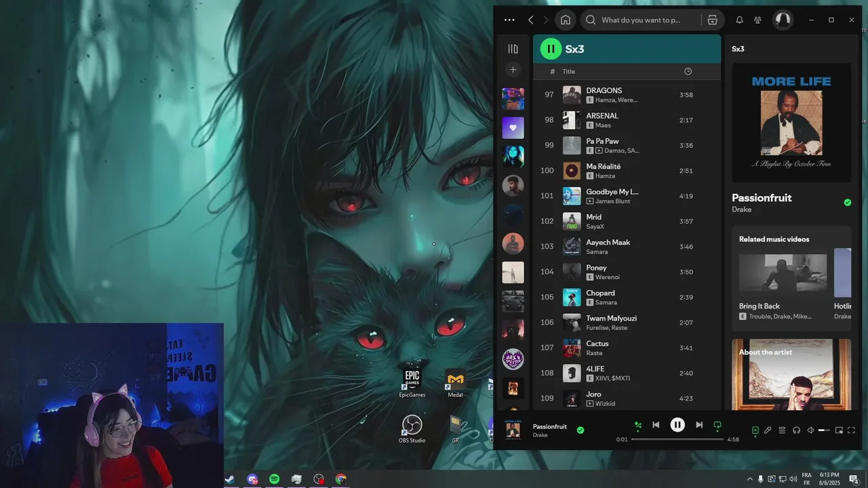Viewport: 868px width, 488px height.
Task: Open Chrome from the taskbar
Action: (341, 479)
